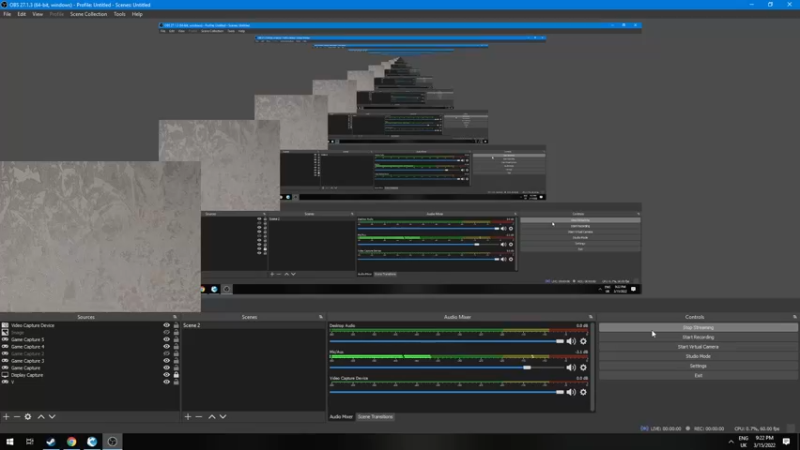Move scene up in Scenes panel
Viewport: 800px width, 450px height.
(212, 417)
